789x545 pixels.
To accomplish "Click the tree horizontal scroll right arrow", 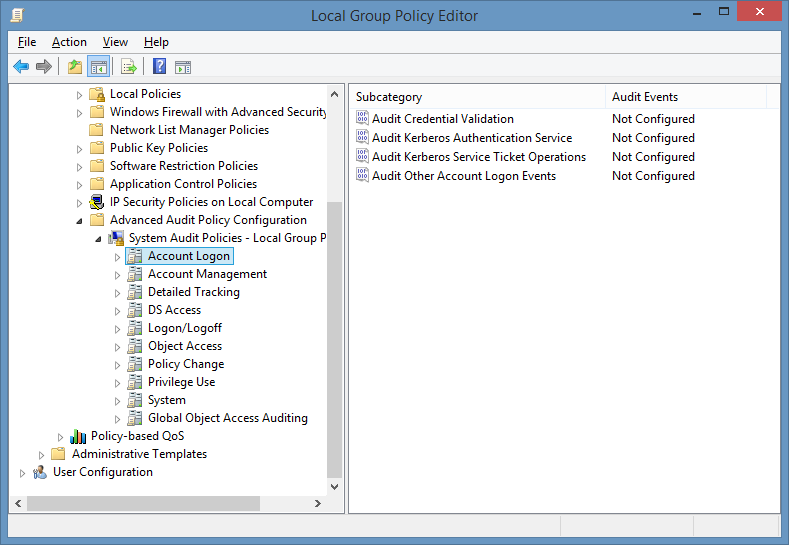I will (x=318, y=503).
